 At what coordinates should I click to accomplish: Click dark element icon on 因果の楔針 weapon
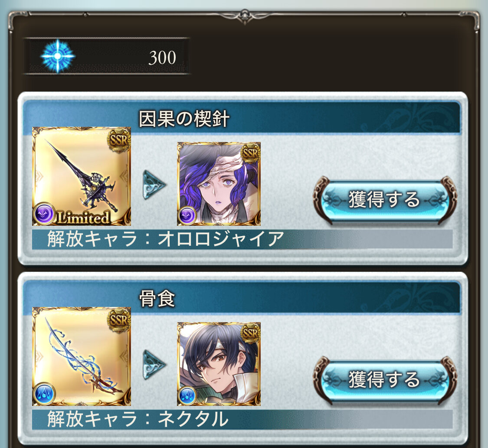[x=44, y=214]
